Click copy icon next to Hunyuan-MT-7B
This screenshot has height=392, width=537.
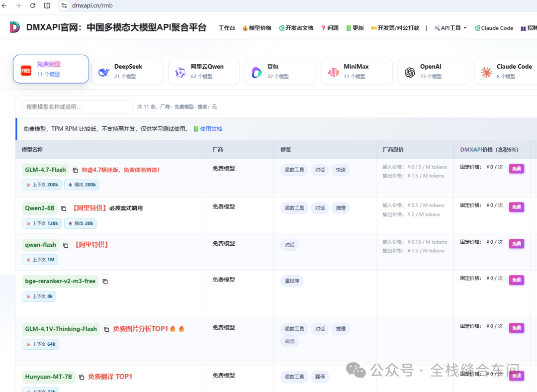(x=82, y=377)
